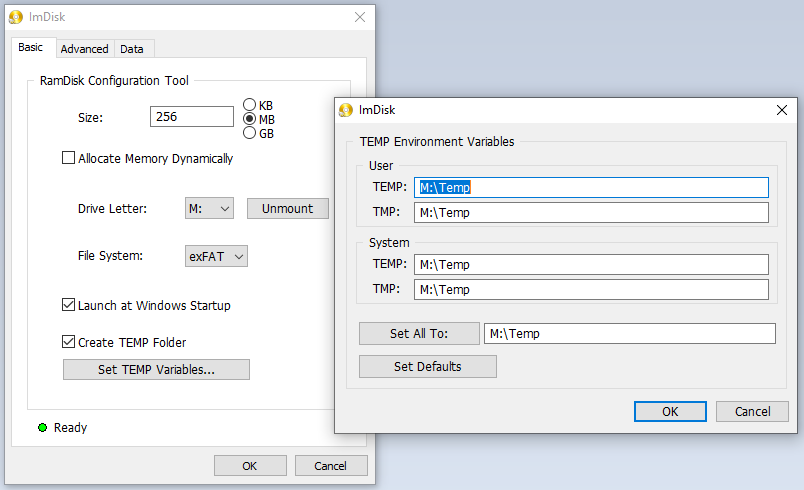Click the User TEMP path field

[x=591, y=188]
